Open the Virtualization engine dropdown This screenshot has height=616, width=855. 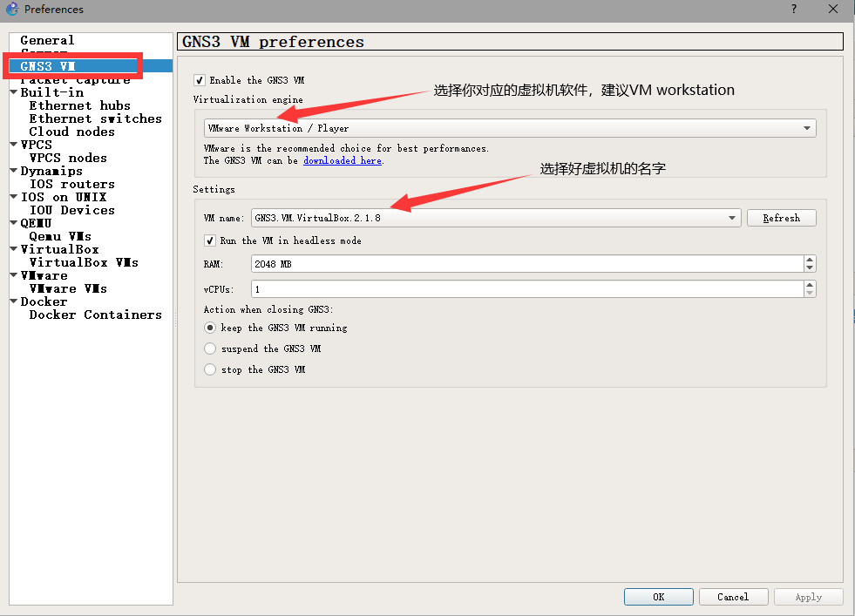click(x=510, y=128)
